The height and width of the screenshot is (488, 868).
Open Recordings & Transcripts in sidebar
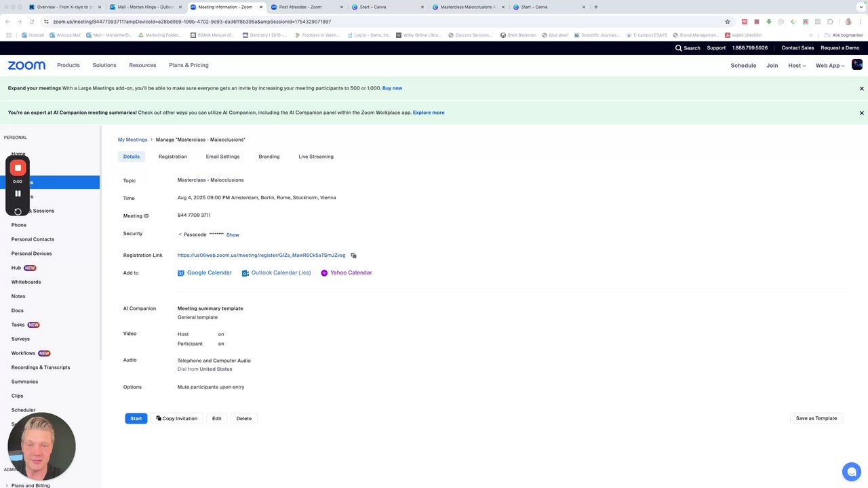point(41,367)
